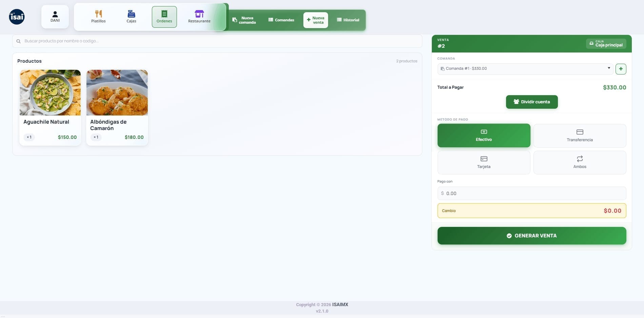Open the Comanda #1 dropdown
The width and height of the screenshot is (644, 318).
(x=525, y=69)
